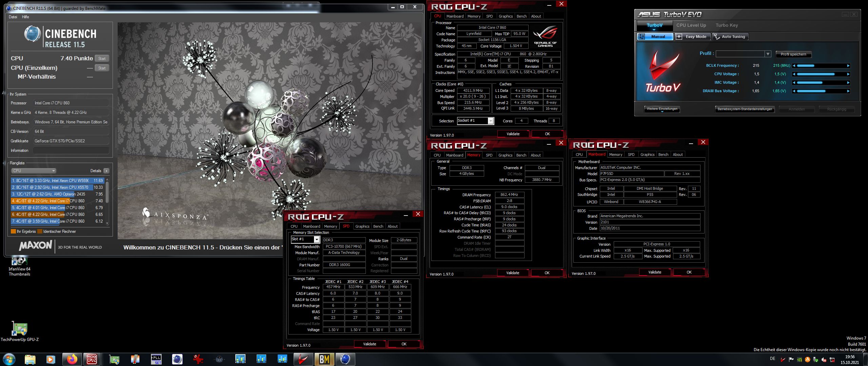This screenshot has height=366, width=868.
Task: Click Validate in the top CPU tab CPU-Z window
Action: click(x=513, y=134)
